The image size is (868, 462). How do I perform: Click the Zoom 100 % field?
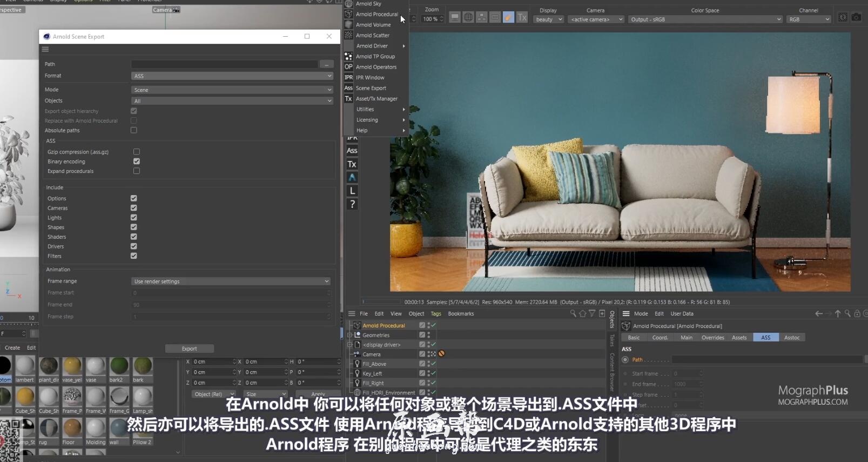[433, 19]
